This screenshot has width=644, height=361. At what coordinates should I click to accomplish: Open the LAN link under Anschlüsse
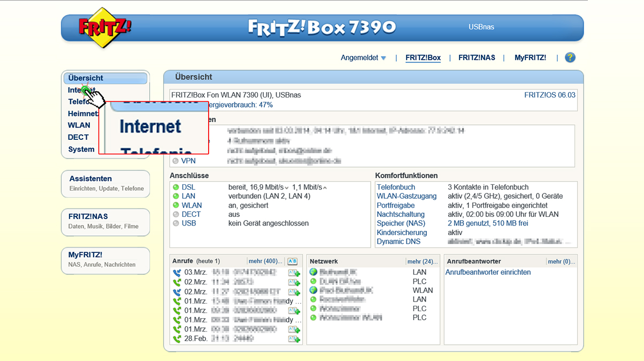click(188, 197)
